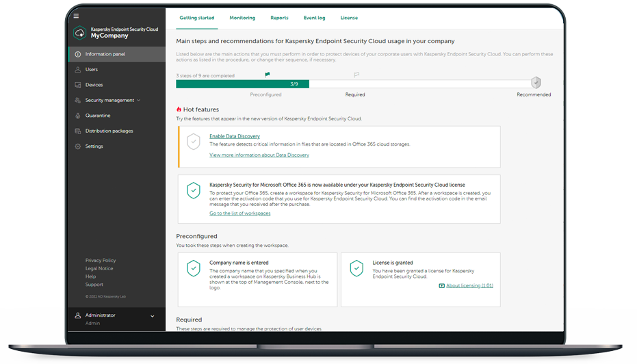Click the shield icon in Company name card
Screen dimensions: 637x364
pyautogui.click(x=194, y=268)
